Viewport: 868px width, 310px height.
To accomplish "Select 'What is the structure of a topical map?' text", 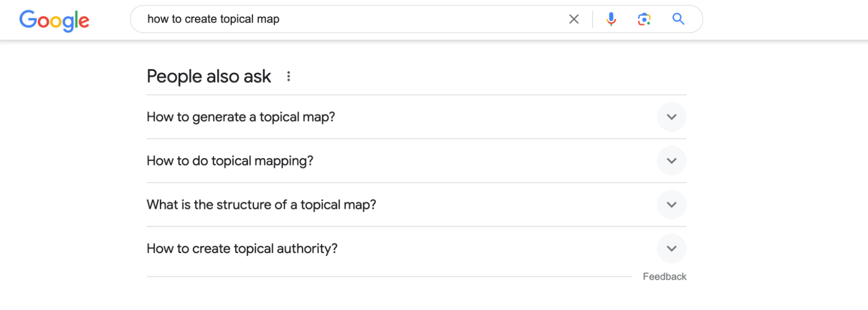I will click(x=261, y=205).
